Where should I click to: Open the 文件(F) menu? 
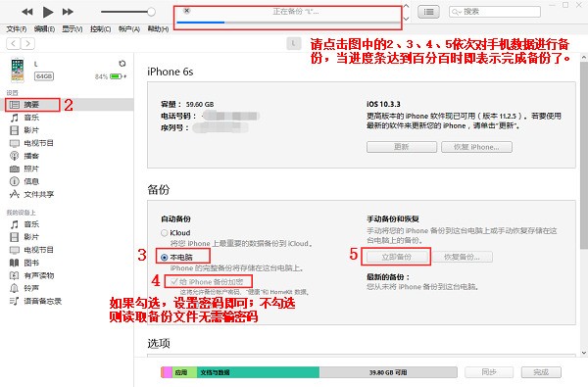[16, 28]
